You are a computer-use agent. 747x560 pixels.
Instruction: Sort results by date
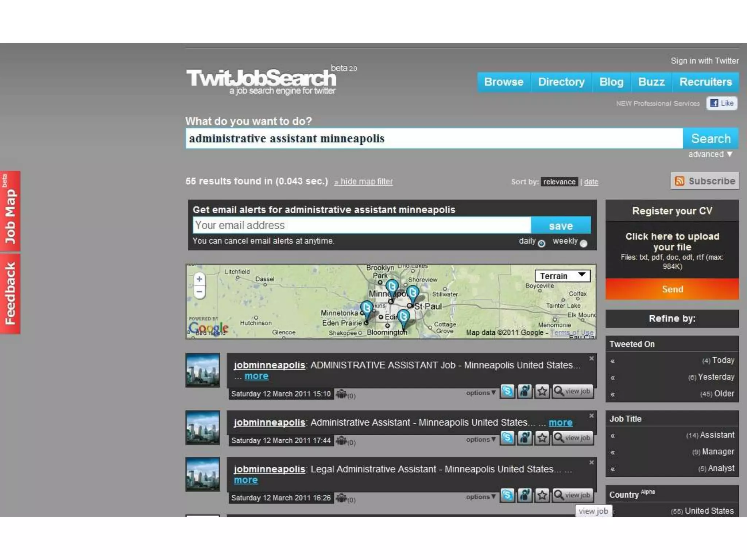click(x=591, y=182)
